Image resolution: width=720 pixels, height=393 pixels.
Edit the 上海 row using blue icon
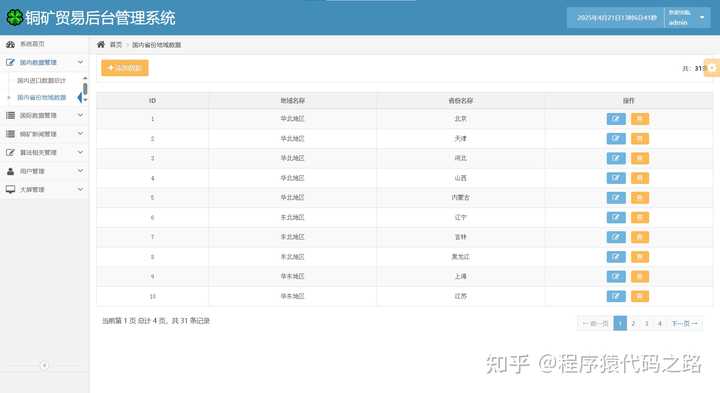tap(616, 276)
